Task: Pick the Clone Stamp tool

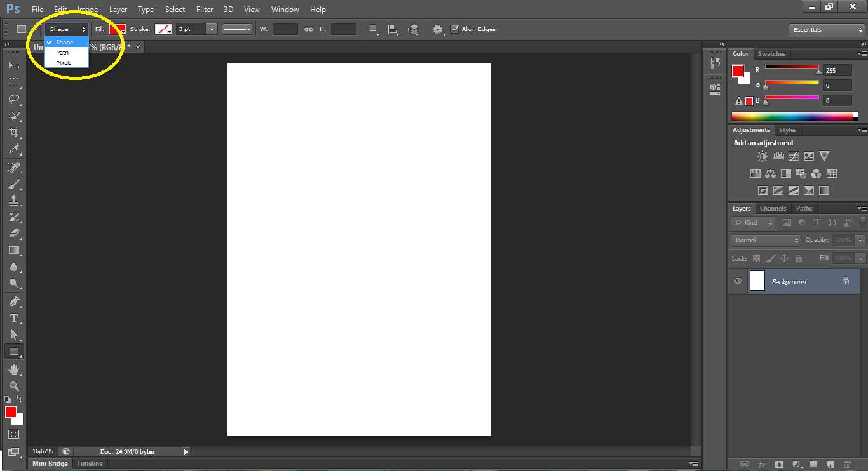Action: [14, 201]
